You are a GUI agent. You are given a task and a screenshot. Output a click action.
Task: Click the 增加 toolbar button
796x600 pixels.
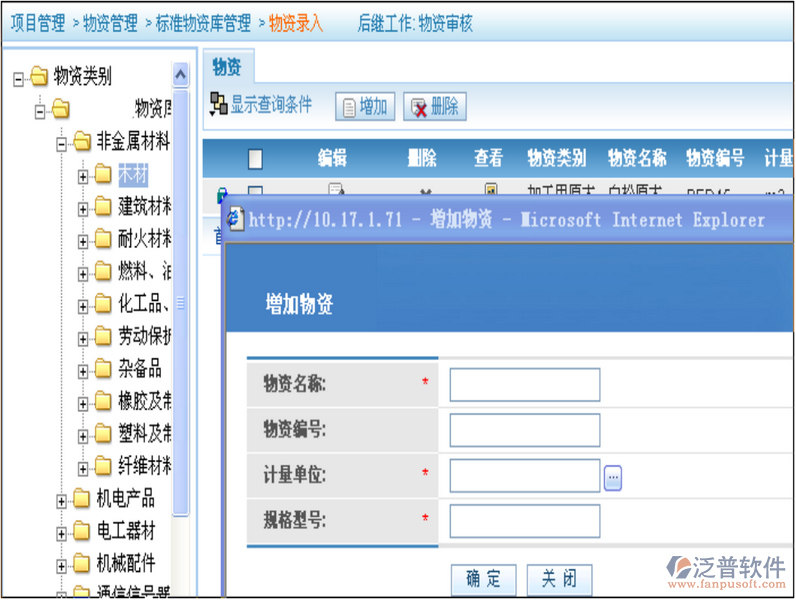pos(365,107)
